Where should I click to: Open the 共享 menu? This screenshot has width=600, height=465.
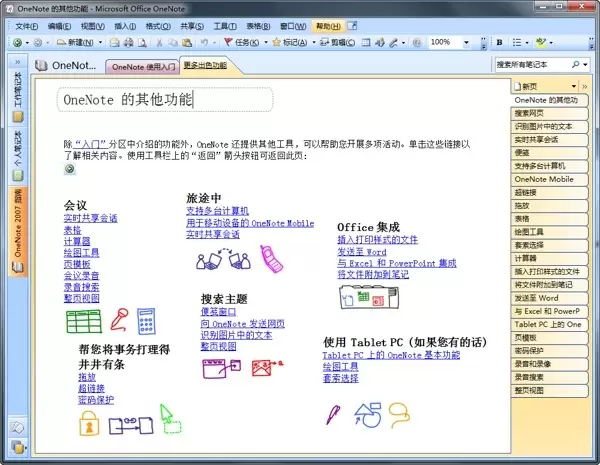[x=192, y=26]
